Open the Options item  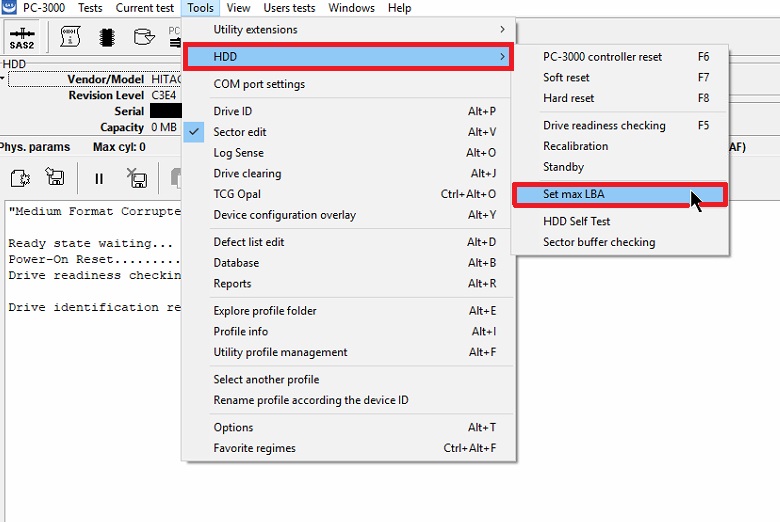point(349,427)
